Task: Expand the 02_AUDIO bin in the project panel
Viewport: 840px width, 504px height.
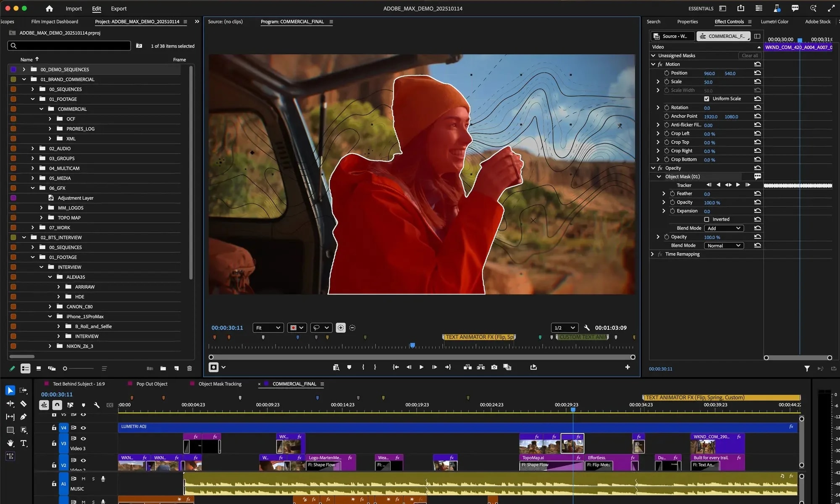Action: pos(32,148)
